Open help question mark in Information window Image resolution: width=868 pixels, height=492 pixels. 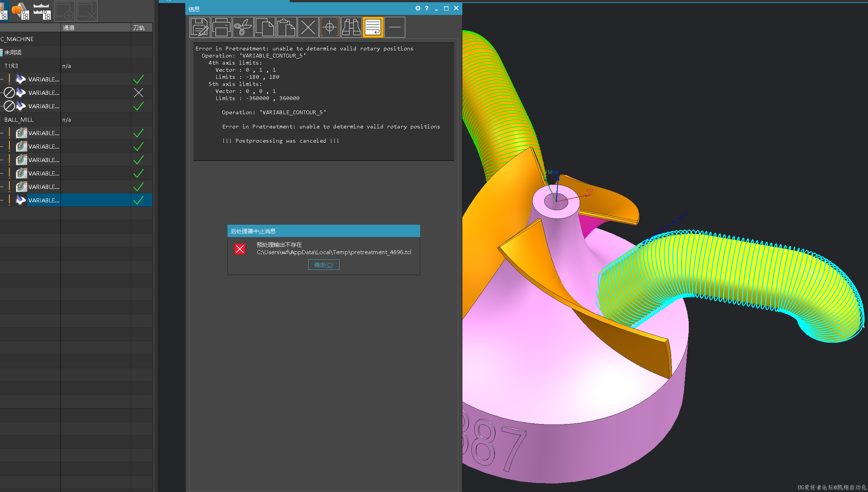coord(427,8)
